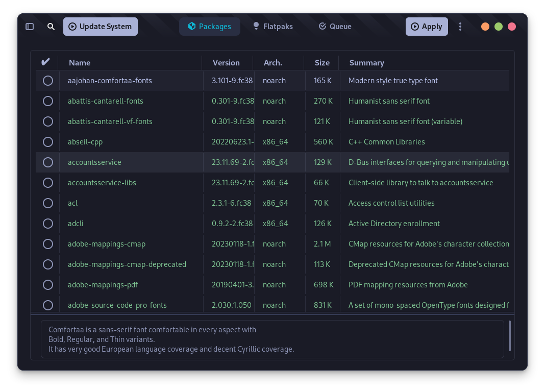
Task: Open the three-dot overflow menu
Action: [x=460, y=26]
